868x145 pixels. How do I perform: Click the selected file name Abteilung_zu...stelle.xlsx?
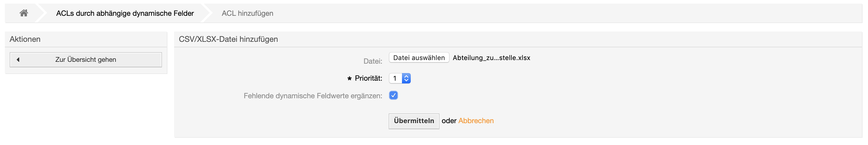pos(491,58)
